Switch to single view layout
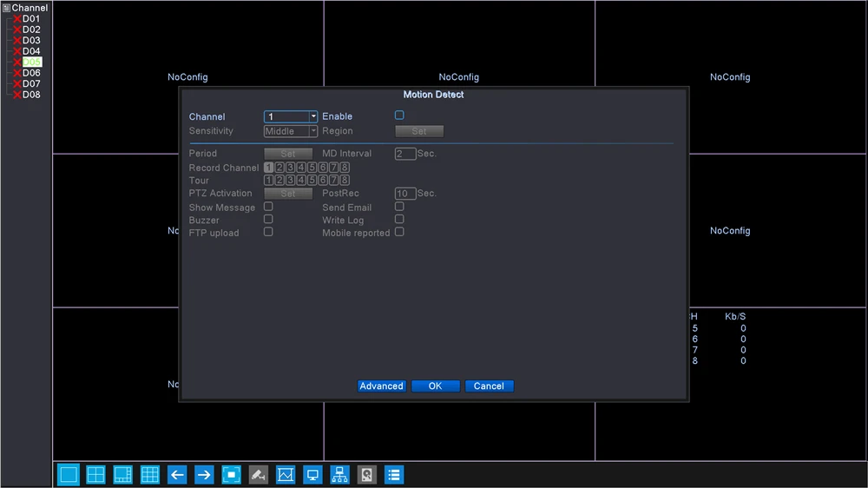The image size is (868, 488). [x=69, y=475]
